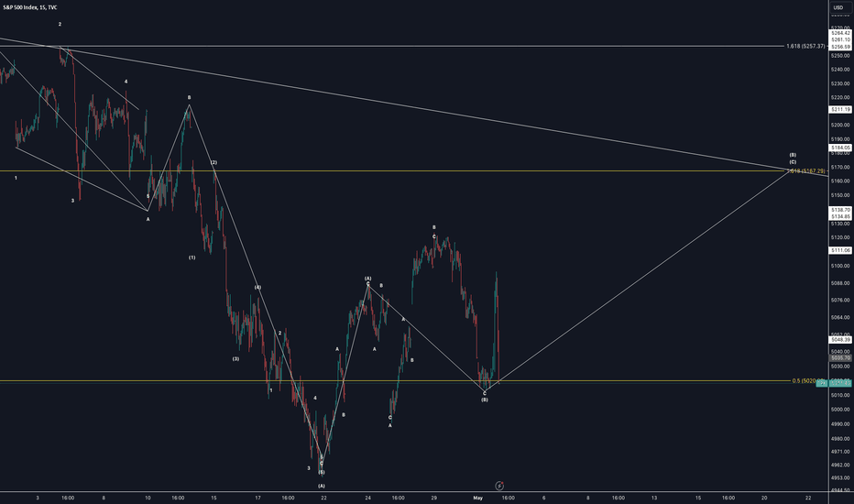854x504 pixels.
Task: Select the yellow 1.618 (5167.29) Fibonacci label
Action: pyautogui.click(x=806, y=171)
